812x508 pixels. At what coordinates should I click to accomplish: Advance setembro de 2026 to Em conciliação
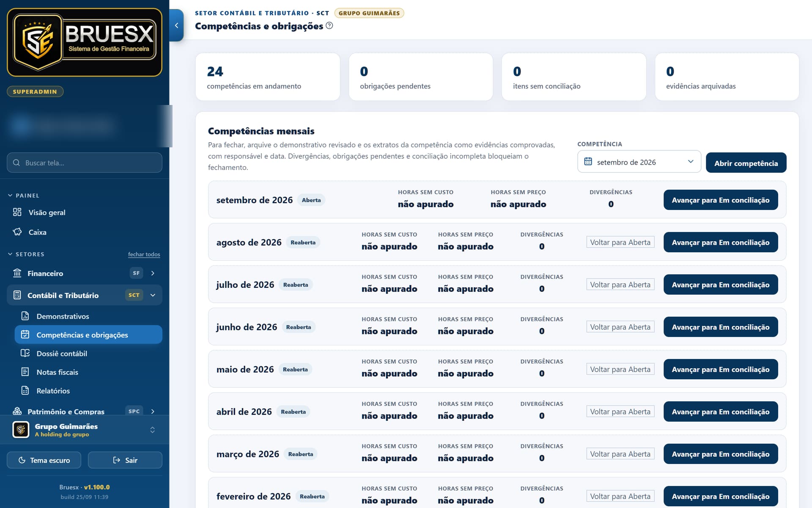point(721,200)
